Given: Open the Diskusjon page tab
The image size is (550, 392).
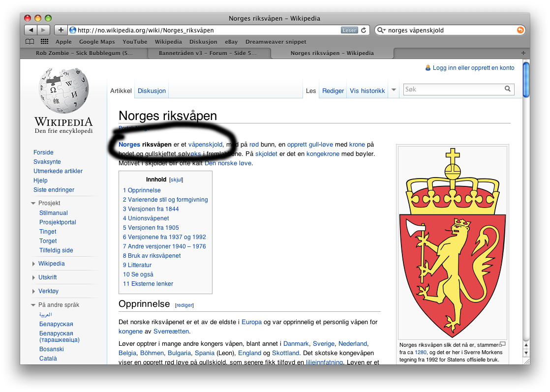Looking at the screenshot, I should tap(152, 91).
